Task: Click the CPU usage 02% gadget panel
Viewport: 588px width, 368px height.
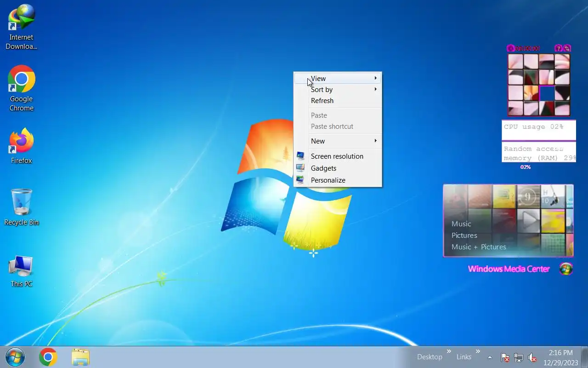Action: coord(539,130)
